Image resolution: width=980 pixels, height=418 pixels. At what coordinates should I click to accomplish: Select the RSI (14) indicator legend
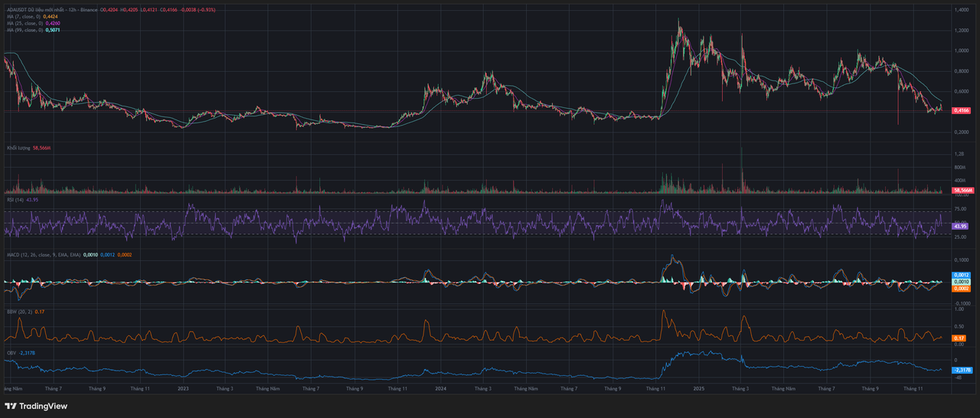[x=15, y=200]
